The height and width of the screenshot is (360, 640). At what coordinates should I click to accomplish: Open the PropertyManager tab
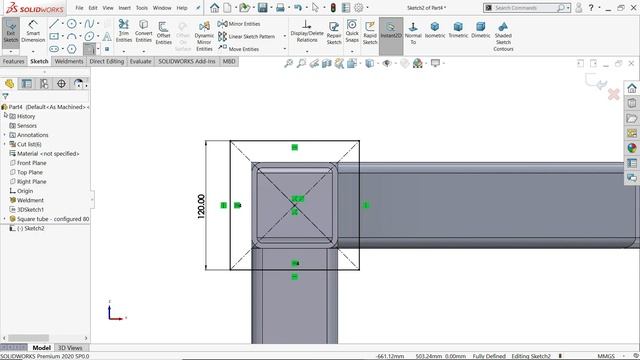click(27, 84)
